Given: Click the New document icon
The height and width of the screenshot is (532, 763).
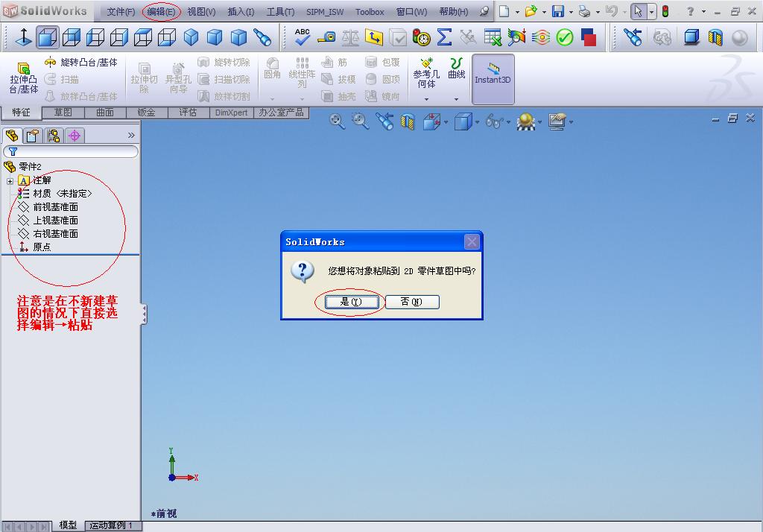Looking at the screenshot, I should tap(504, 11).
